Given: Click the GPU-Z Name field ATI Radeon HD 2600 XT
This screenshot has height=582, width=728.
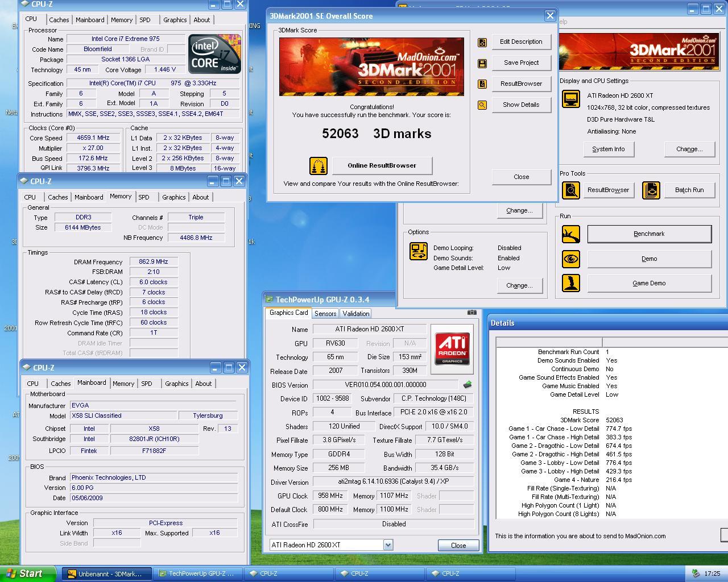Looking at the screenshot, I should point(369,330).
